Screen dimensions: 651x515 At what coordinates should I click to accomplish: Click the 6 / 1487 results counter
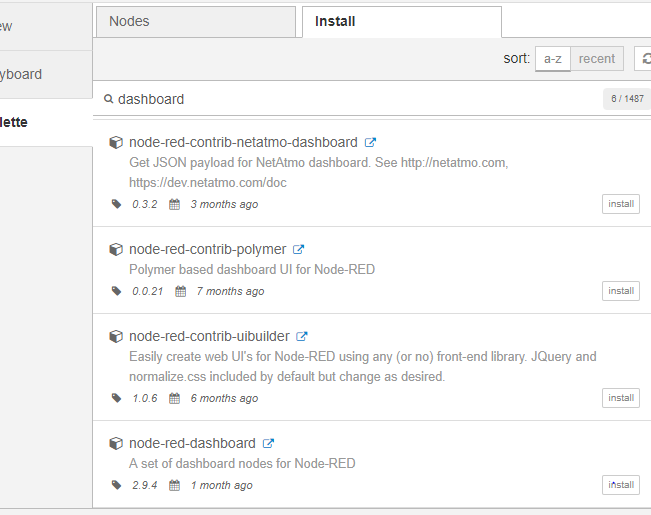[x=627, y=99]
